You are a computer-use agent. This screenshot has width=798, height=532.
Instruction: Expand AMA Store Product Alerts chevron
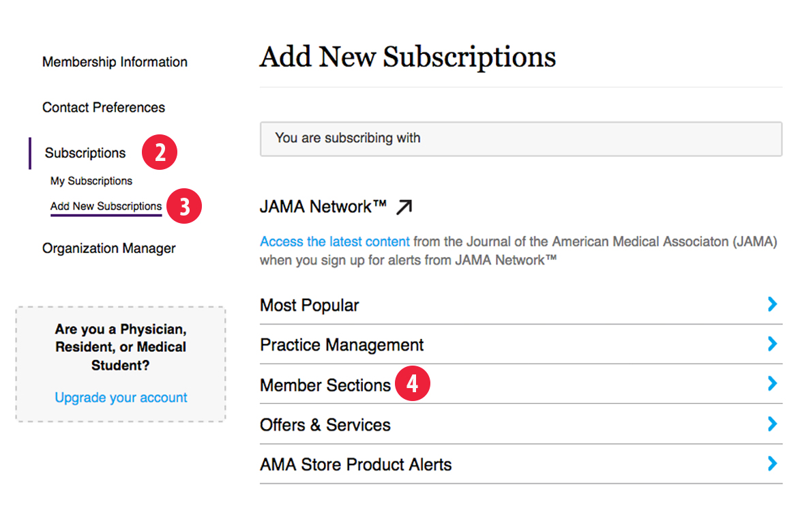(772, 464)
